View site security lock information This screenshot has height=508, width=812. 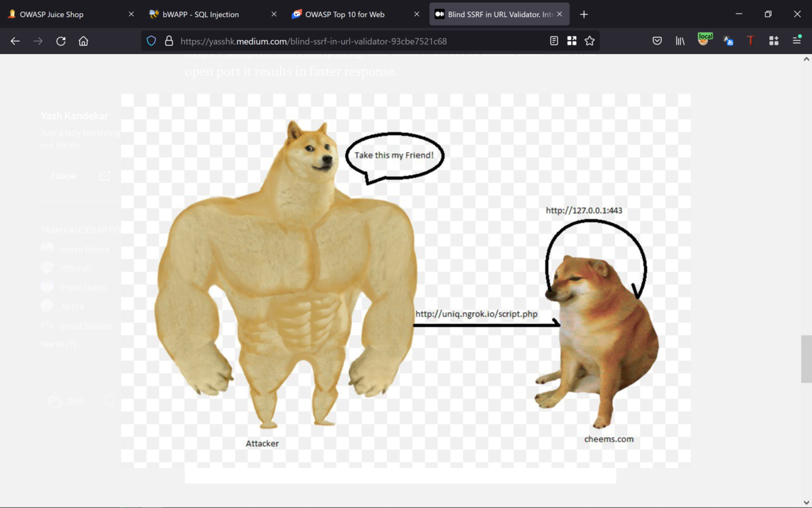tap(168, 41)
